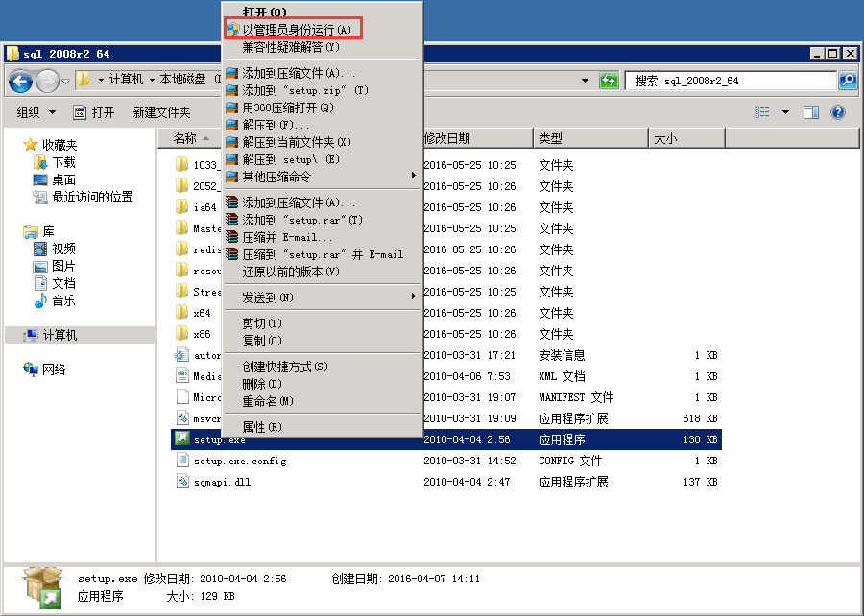Click the magnifier search icon button
This screenshot has height=616, width=864.
coord(848,81)
